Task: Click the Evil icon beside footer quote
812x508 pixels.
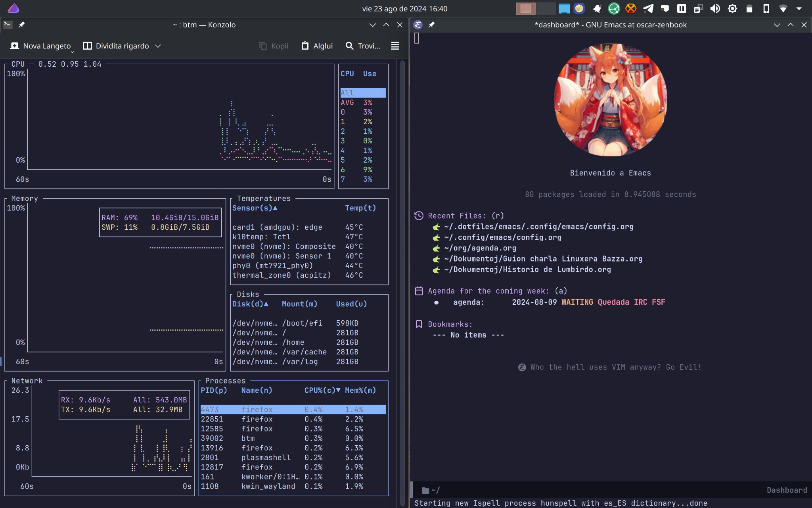Action: point(522,368)
